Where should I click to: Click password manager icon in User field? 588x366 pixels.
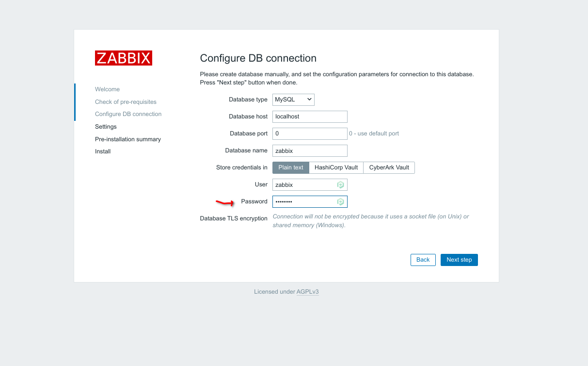point(340,185)
